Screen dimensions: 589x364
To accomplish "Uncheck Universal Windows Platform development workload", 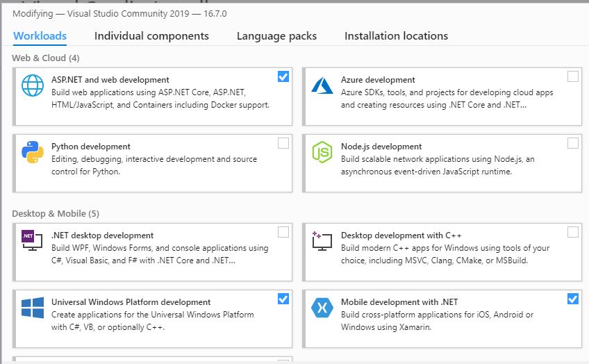I will [x=283, y=299].
